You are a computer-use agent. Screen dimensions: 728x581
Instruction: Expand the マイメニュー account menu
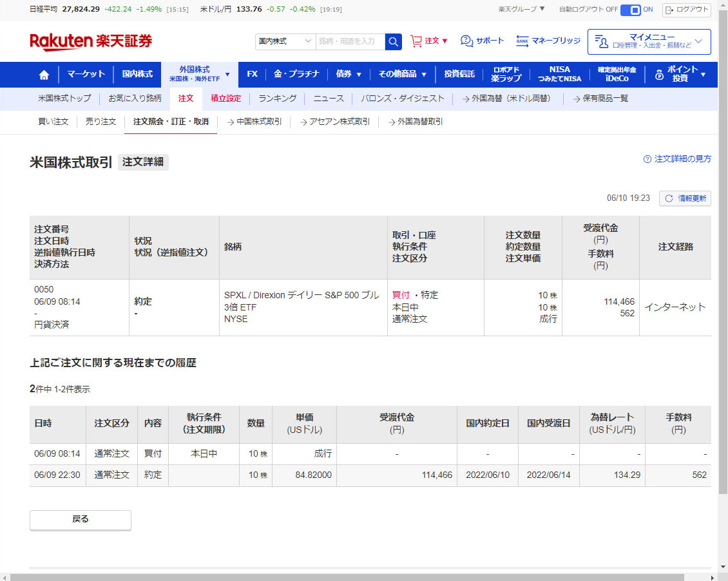click(x=649, y=41)
